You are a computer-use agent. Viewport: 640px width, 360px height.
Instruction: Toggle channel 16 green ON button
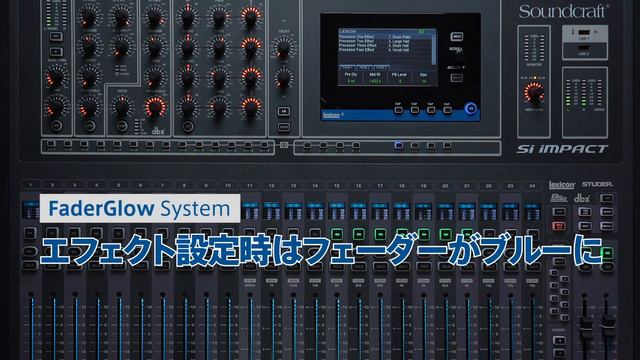358,234
